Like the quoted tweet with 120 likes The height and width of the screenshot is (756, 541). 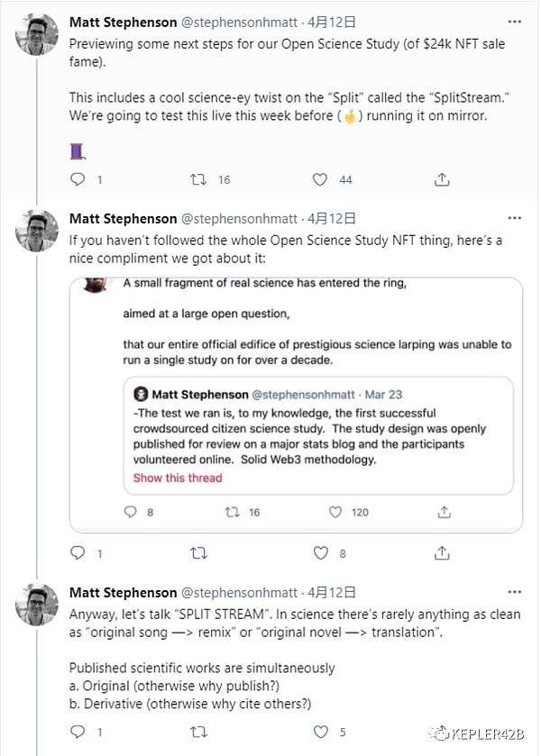(335, 512)
